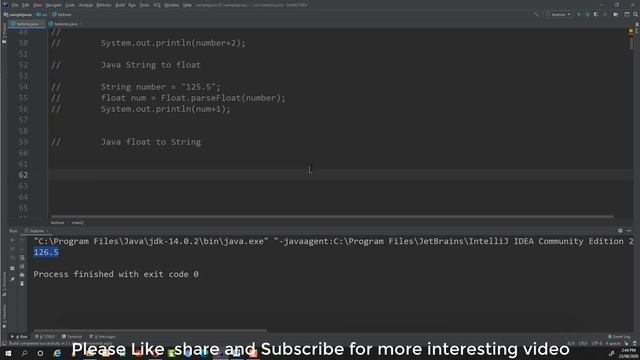Click the console horizontal scrollbar
The height and width of the screenshot is (360, 640).
(x=150, y=331)
